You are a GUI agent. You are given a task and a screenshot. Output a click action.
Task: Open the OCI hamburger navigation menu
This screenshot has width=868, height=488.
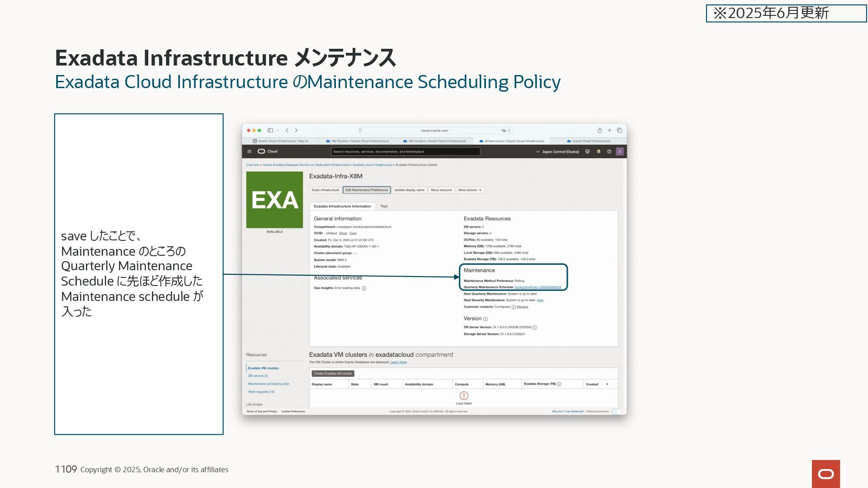249,152
